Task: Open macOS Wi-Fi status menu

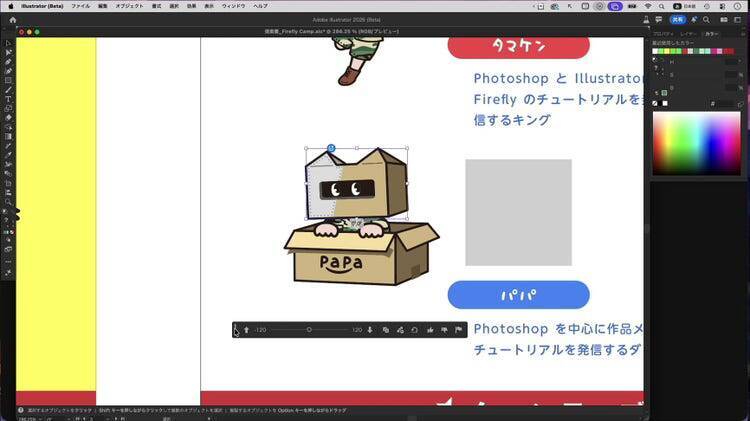Action: click(x=648, y=6)
